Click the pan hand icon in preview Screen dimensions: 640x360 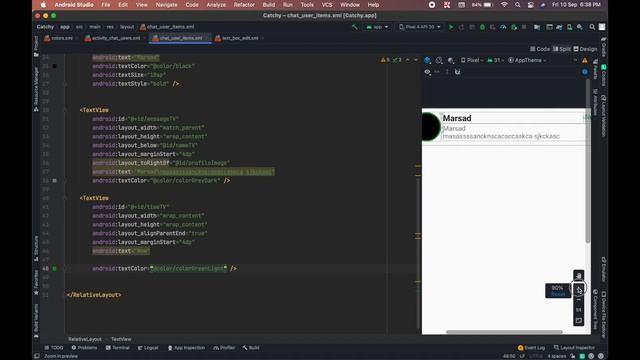click(x=579, y=276)
